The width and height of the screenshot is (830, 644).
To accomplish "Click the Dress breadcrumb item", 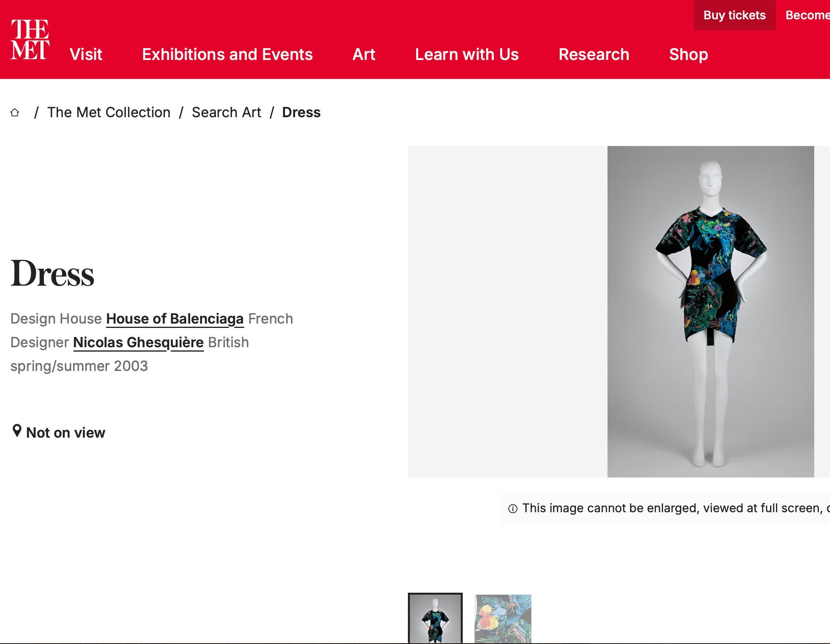I will [x=301, y=112].
